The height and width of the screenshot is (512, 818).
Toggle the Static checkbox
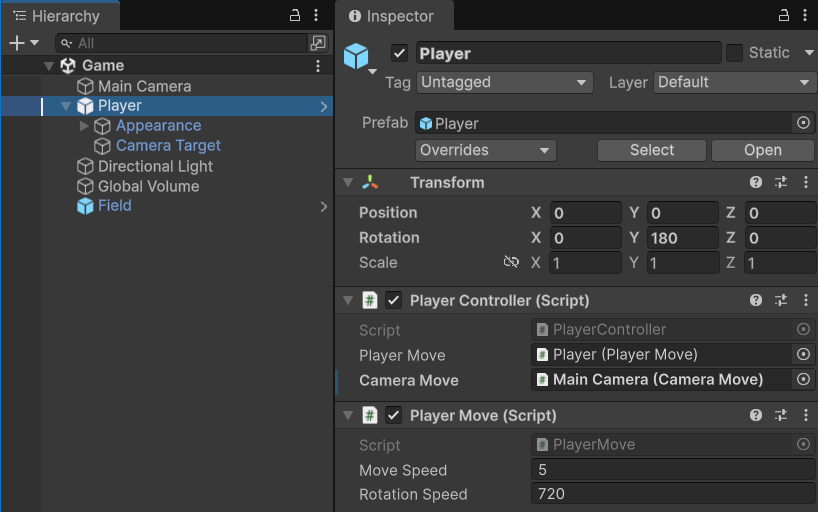(x=734, y=53)
